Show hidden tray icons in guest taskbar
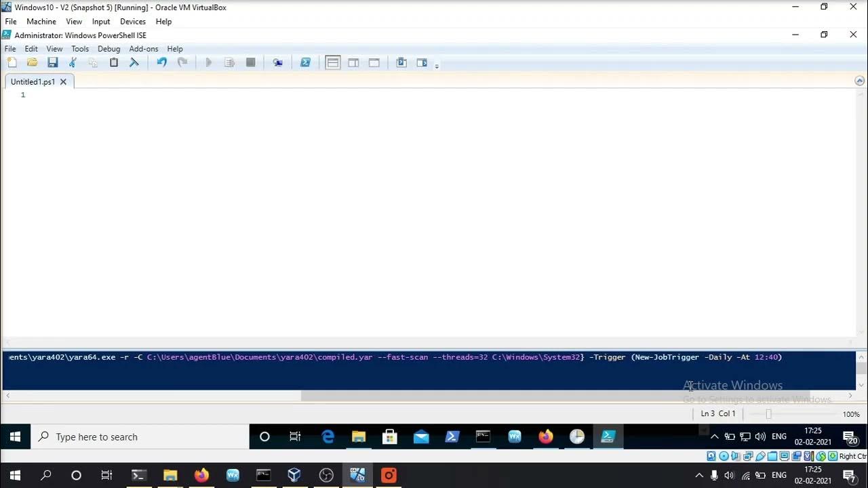Viewport: 868px width, 488px height. tap(714, 436)
